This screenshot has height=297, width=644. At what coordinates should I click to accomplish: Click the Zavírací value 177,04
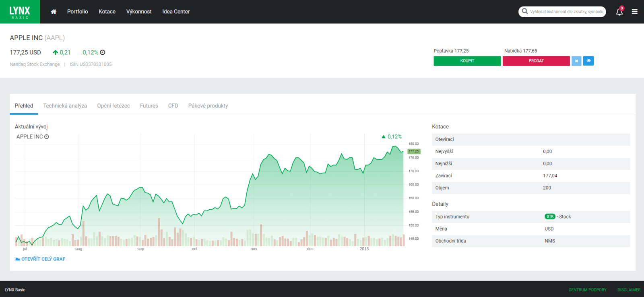[550, 175]
